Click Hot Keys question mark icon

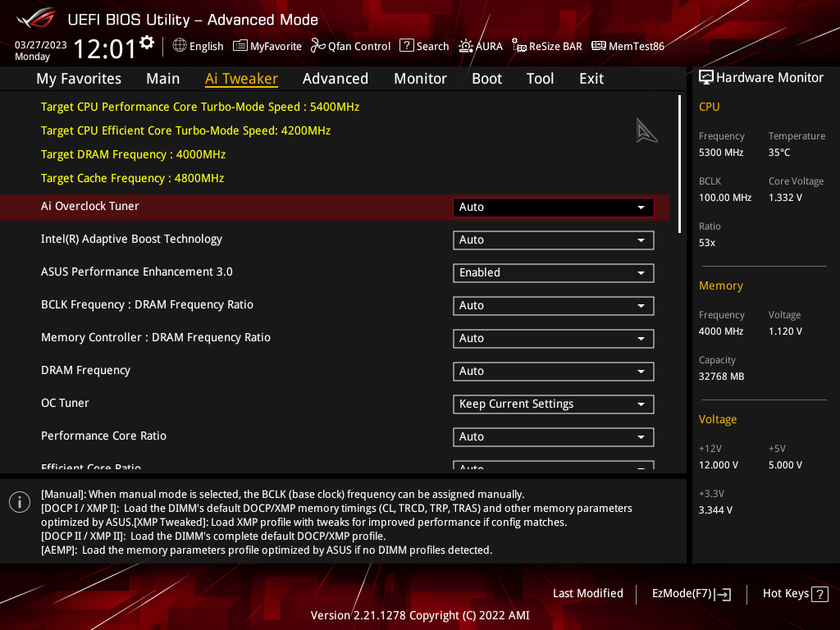coord(819,594)
